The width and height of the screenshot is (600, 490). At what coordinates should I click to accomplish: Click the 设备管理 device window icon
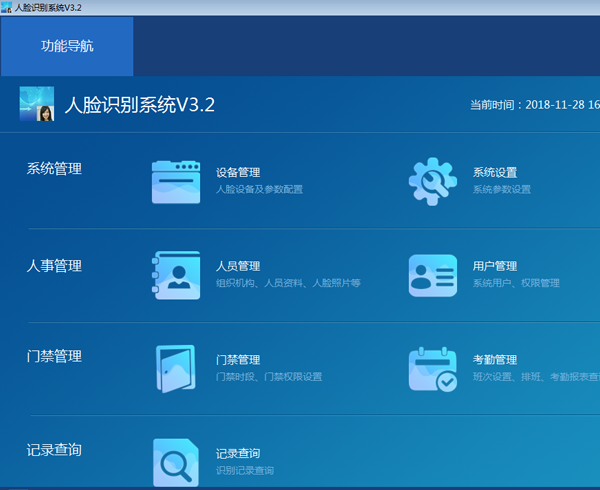tap(176, 181)
